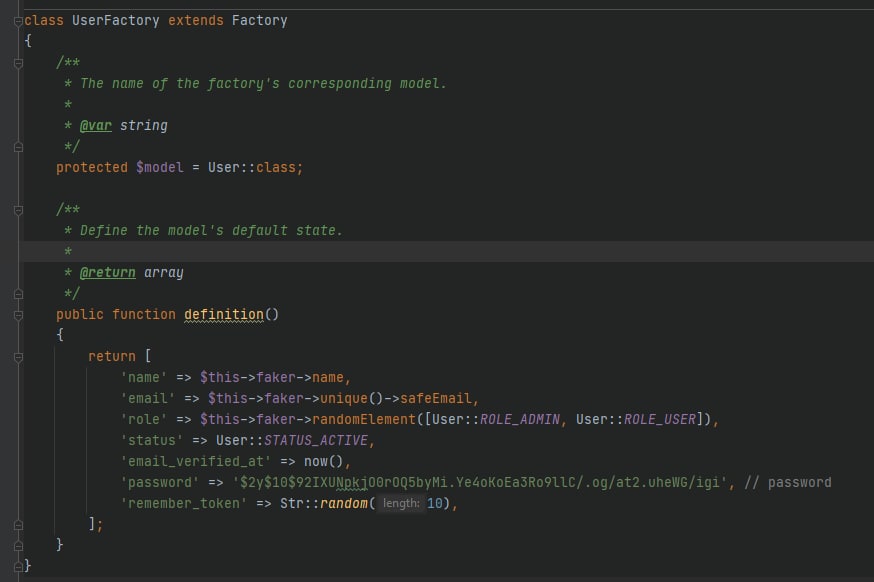Click the '$model' property
Screen dimensions: 874x582
(x=159, y=167)
